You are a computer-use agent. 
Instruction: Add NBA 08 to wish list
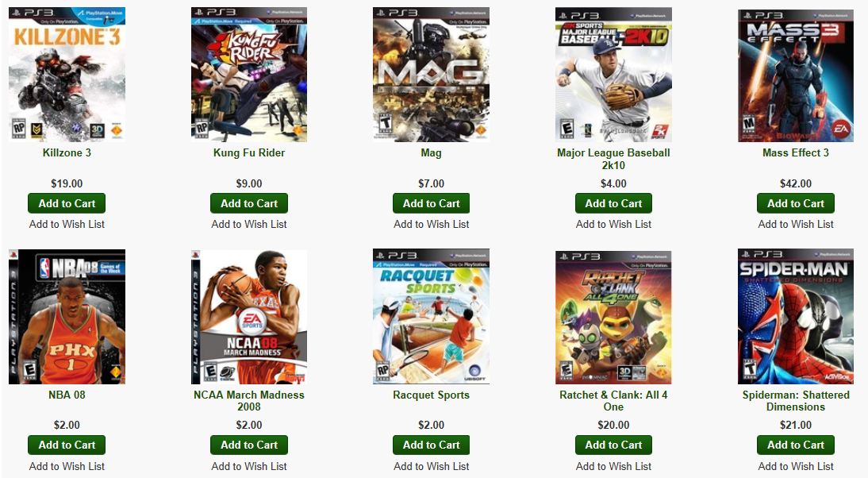coord(67,466)
